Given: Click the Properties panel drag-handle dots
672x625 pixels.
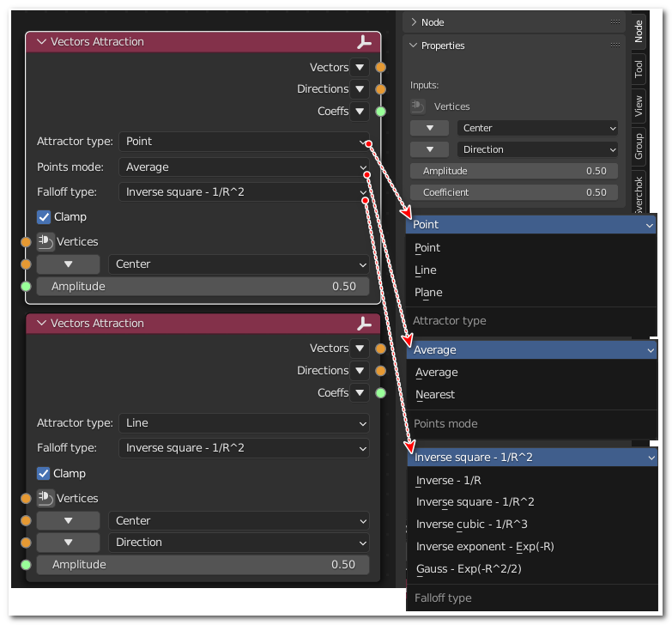Looking at the screenshot, I should (x=615, y=45).
